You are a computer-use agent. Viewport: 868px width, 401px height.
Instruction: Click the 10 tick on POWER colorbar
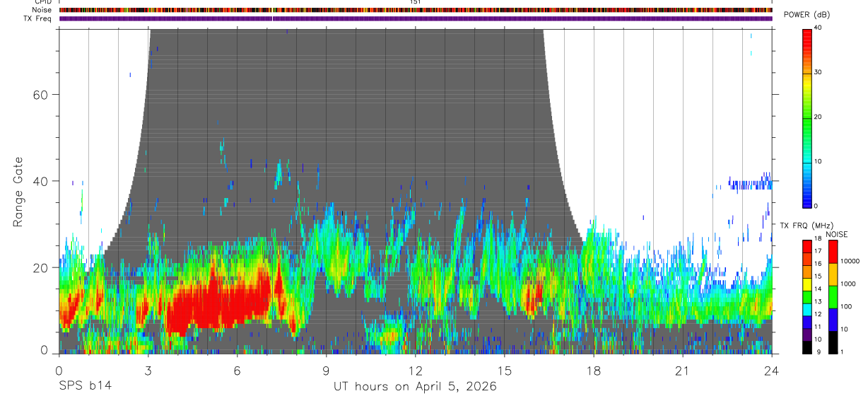(x=817, y=161)
